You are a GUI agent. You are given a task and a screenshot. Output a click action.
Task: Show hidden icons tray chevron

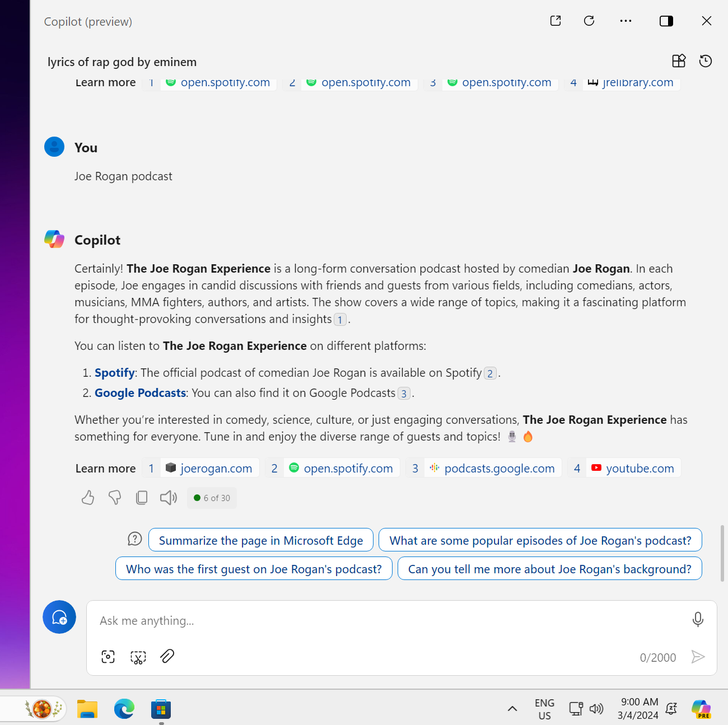pyautogui.click(x=512, y=709)
